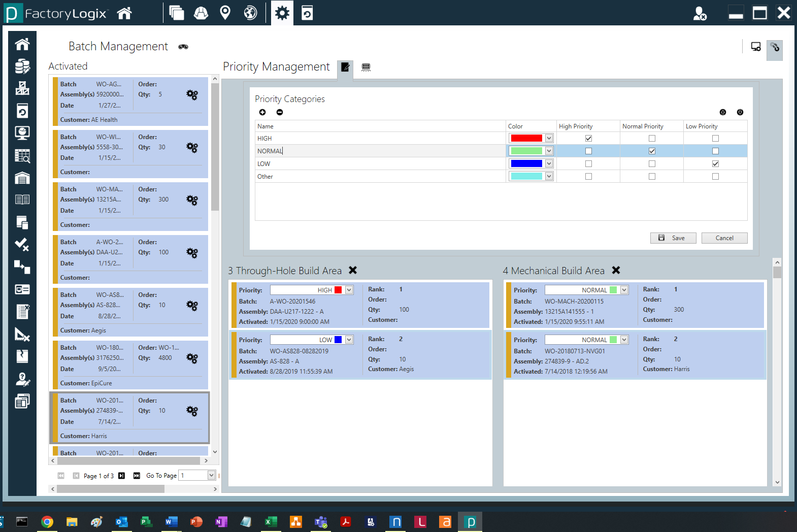
Task: Switch to the grid view tab
Action: coord(366,67)
